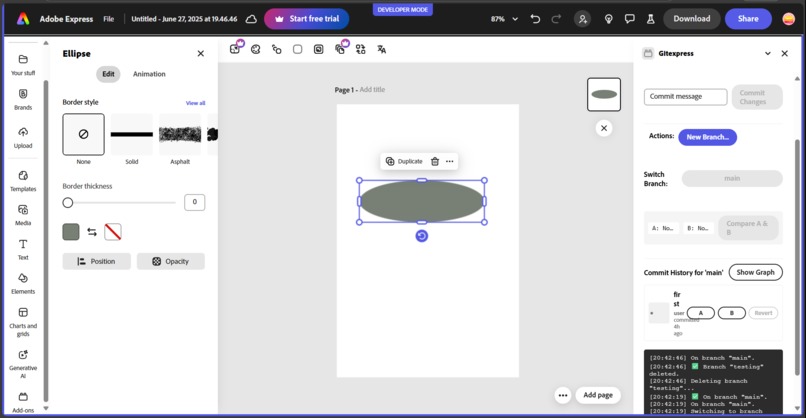
Task: Select the Asphalt border style
Action: point(180,134)
